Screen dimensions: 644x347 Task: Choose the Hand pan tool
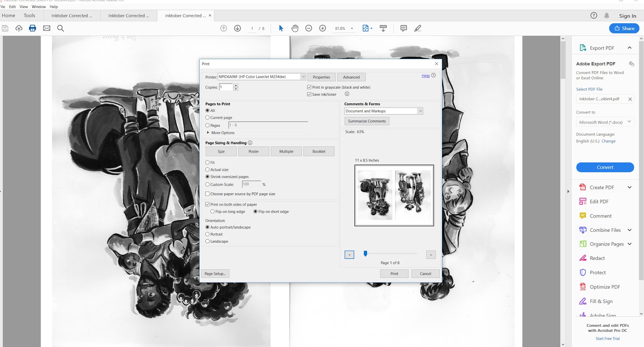click(x=295, y=28)
